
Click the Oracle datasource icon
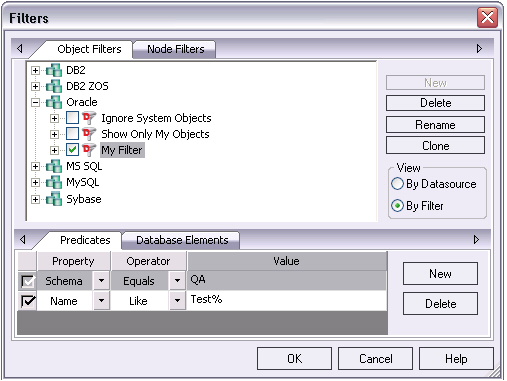[x=54, y=102]
